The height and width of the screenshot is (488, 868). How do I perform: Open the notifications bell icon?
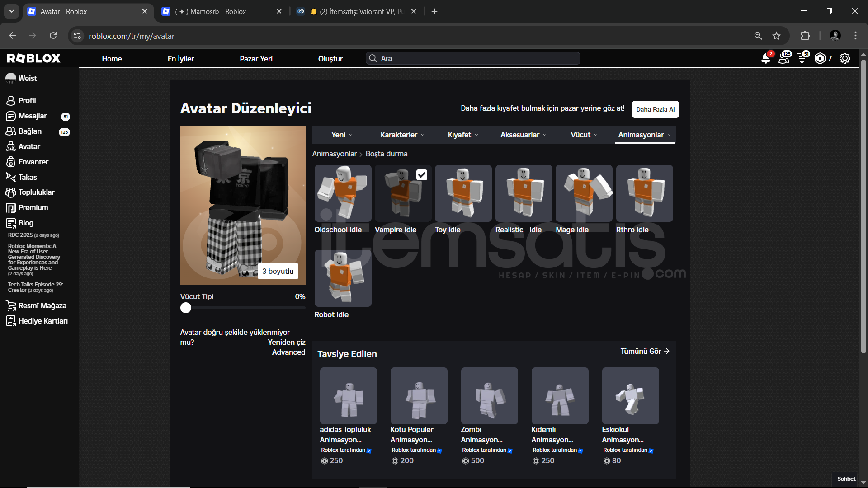click(x=766, y=58)
